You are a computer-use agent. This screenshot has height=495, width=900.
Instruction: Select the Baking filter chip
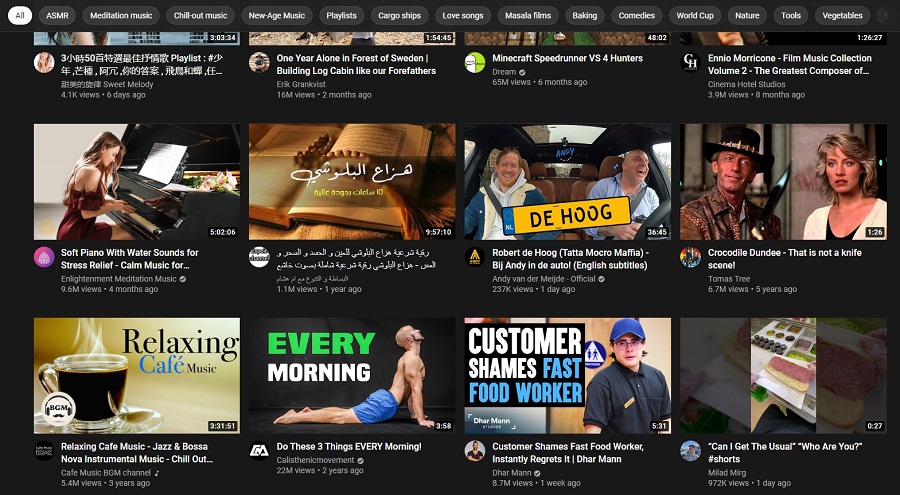click(585, 16)
